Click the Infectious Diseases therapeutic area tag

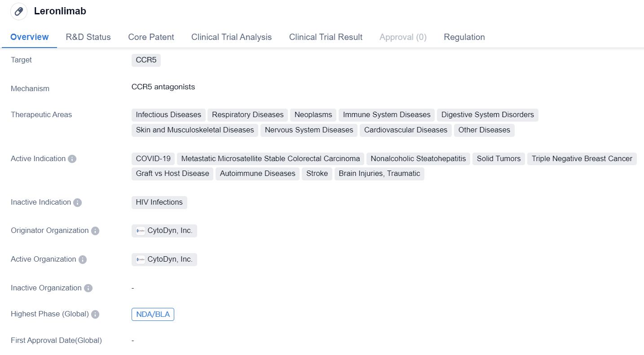click(168, 115)
